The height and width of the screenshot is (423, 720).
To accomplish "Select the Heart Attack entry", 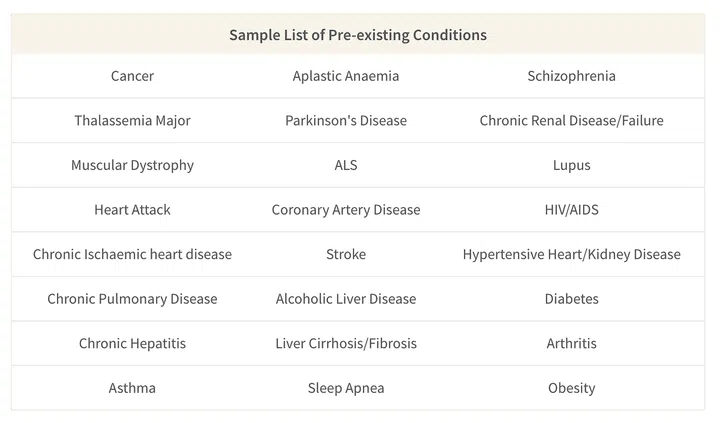I will [x=132, y=210].
